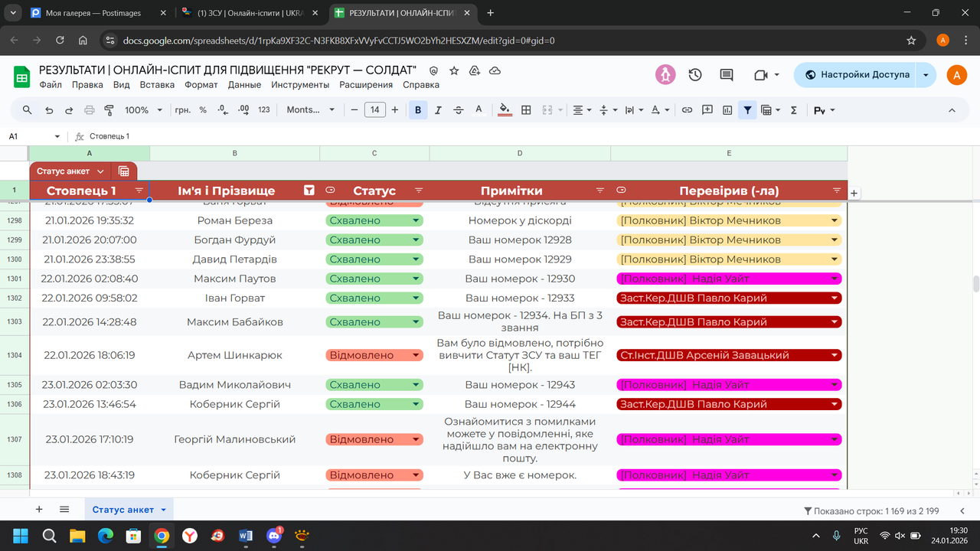Open the Формат menu
Screen dimensions: 980x551
tap(201, 85)
